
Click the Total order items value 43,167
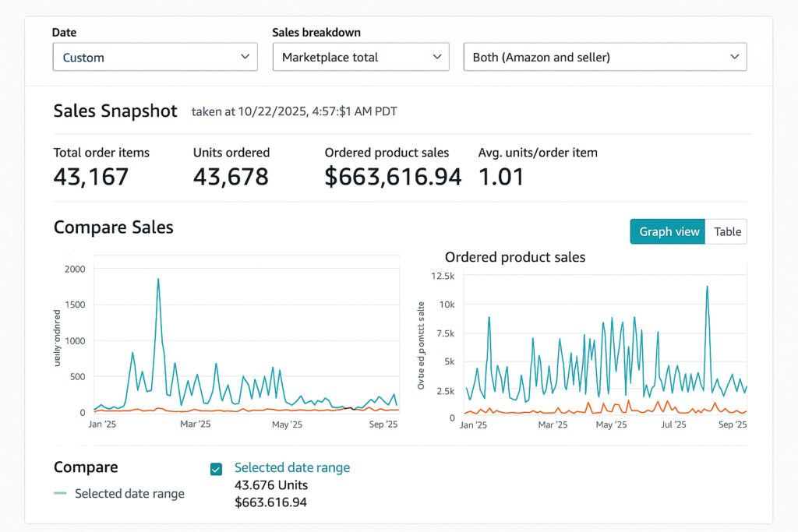(x=91, y=177)
